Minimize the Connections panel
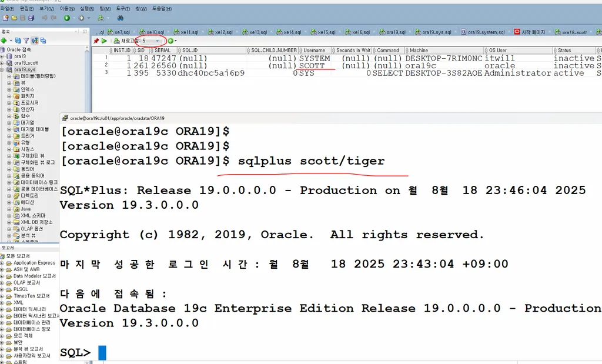 [x=85, y=32]
